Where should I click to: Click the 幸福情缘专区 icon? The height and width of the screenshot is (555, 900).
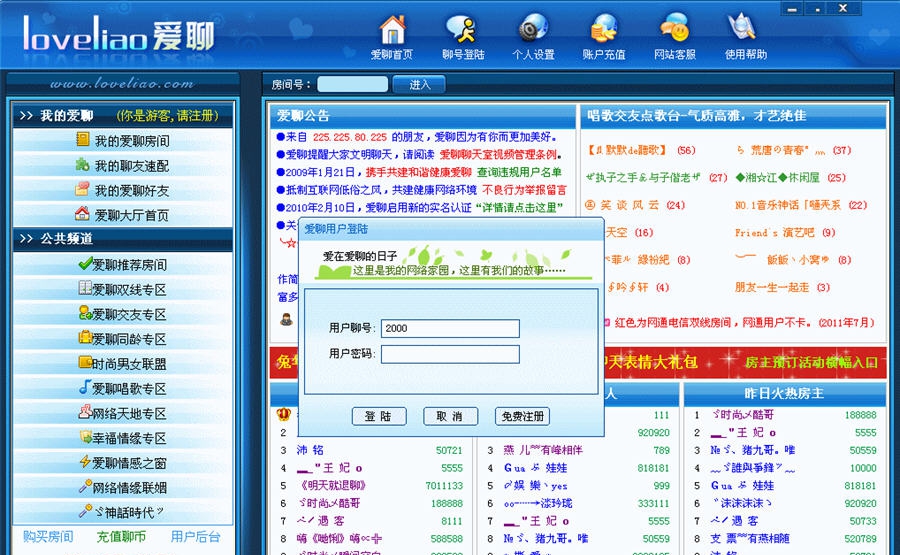click(x=86, y=437)
